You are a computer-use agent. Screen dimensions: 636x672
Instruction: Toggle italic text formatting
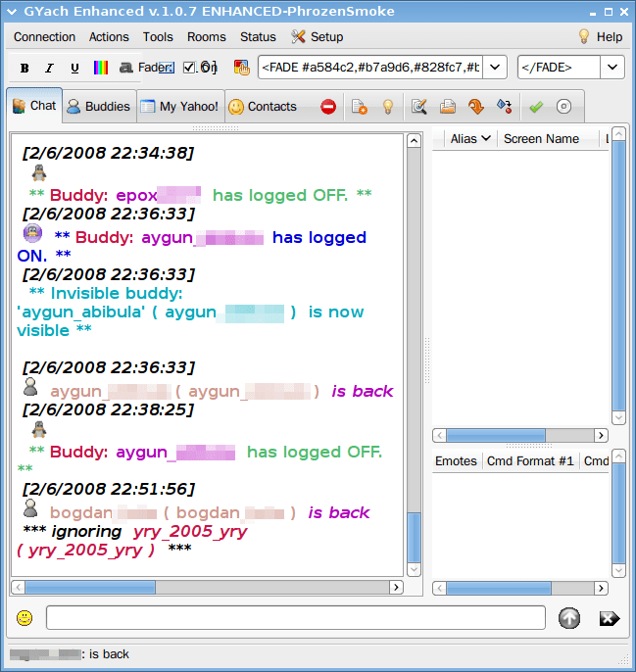pyautogui.click(x=50, y=68)
